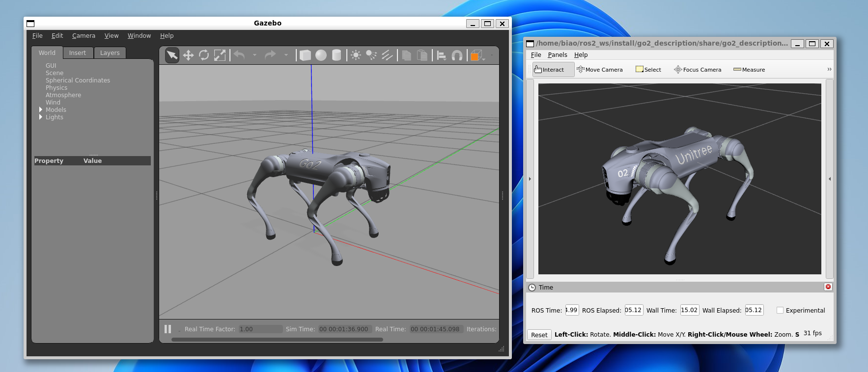The width and height of the screenshot is (868, 372).
Task: Open Gazebo's Window menu
Action: point(140,36)
